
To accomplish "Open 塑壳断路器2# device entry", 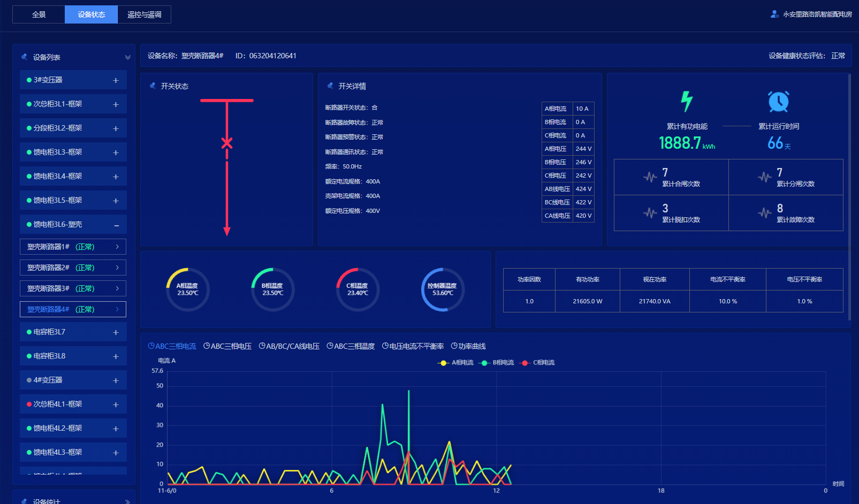I will [x=73, y=268].
